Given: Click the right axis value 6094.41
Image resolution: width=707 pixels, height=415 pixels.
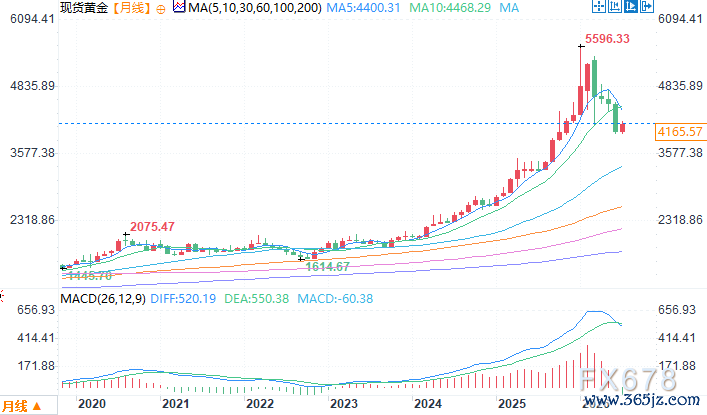Looking at the screenshot, I should (x=680, y=18).
